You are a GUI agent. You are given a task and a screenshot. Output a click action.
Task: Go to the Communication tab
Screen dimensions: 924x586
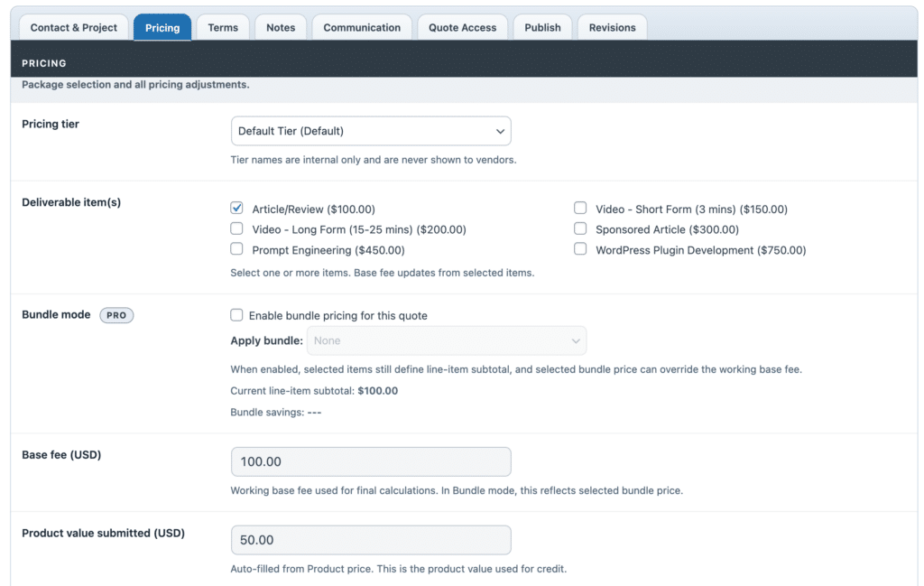coord(362,27)
